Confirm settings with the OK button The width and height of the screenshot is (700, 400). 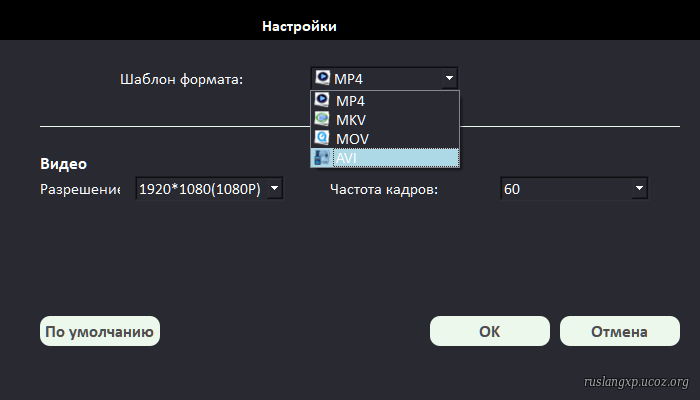tap(489, 332)
